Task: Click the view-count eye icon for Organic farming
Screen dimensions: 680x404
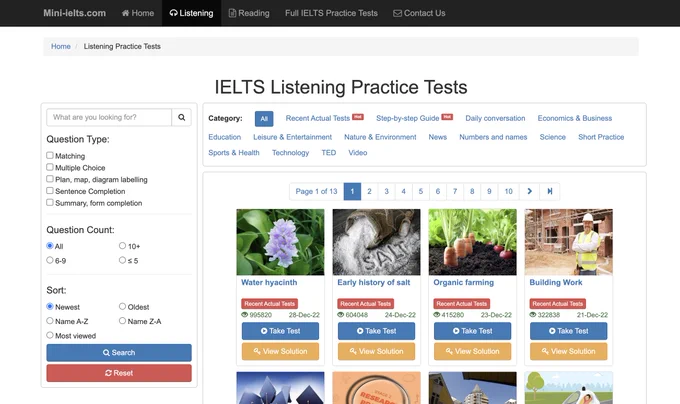Action: (x=437, y=315)
